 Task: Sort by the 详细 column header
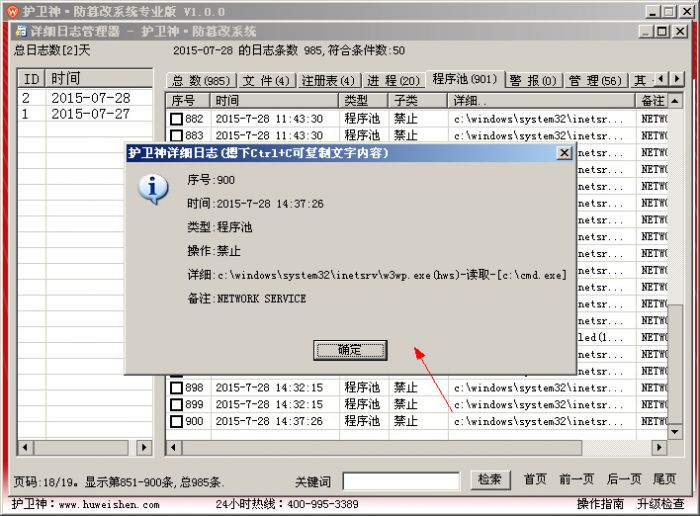coord(542,101)
